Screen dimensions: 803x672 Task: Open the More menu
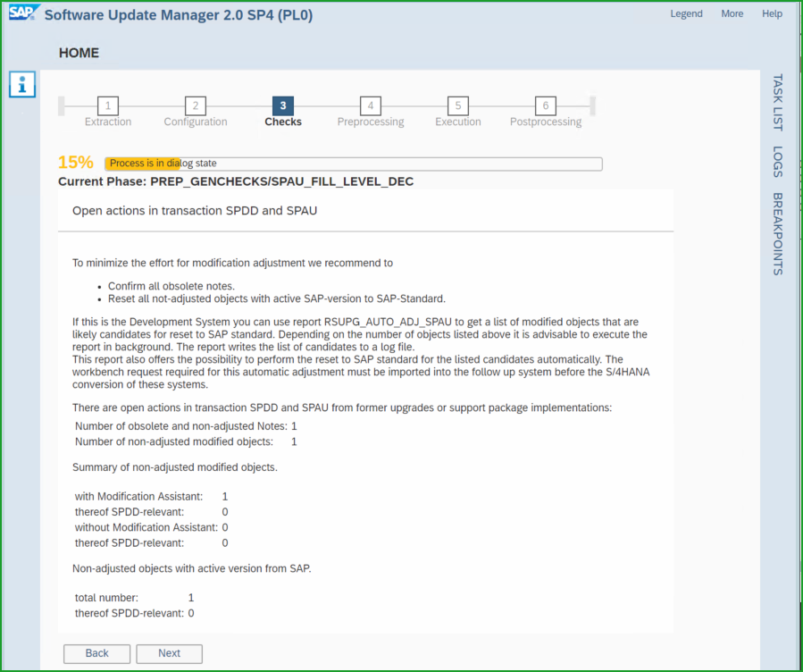coord(732,13)
